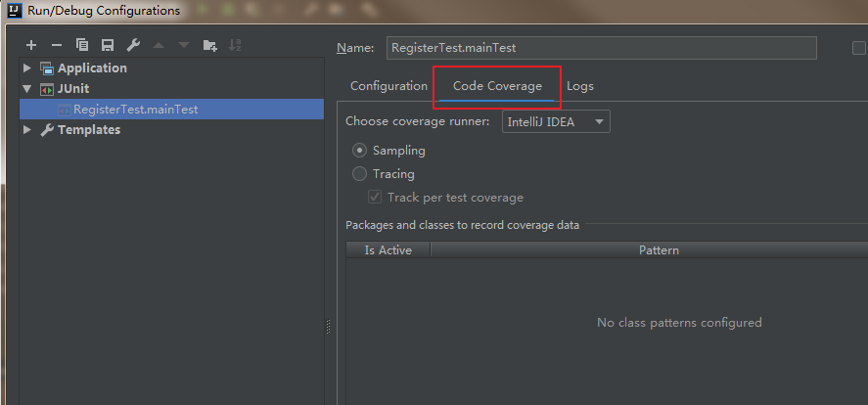Viewport: 868px width, 405px height.
Task: Move the configuration down with the arrow
Action: [x=184, y=45]
